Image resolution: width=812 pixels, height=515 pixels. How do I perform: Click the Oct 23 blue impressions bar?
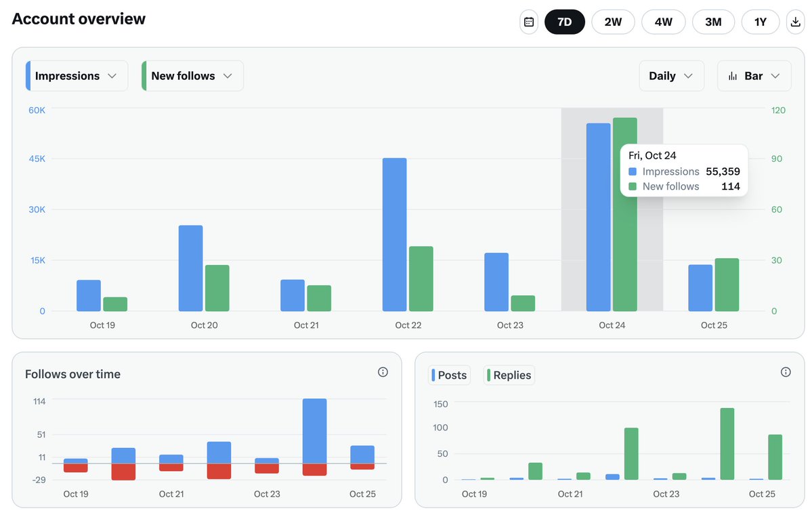[x=496, y=283]
